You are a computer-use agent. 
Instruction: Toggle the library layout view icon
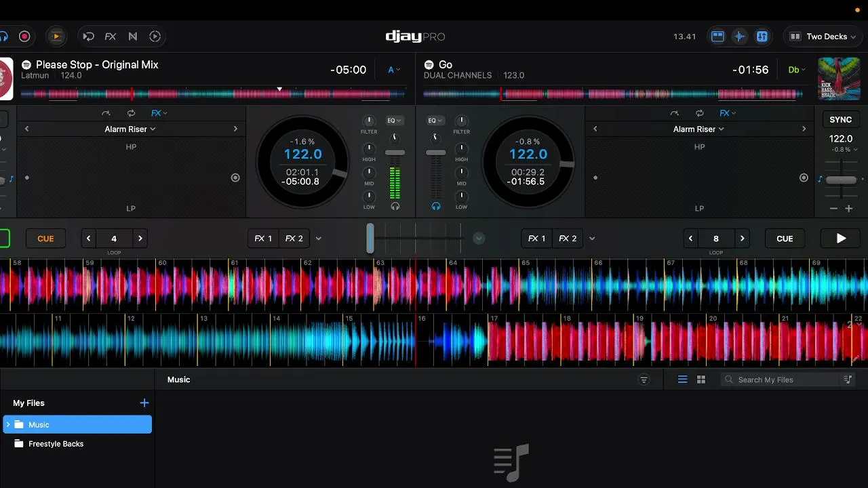(x=717, y=37)
